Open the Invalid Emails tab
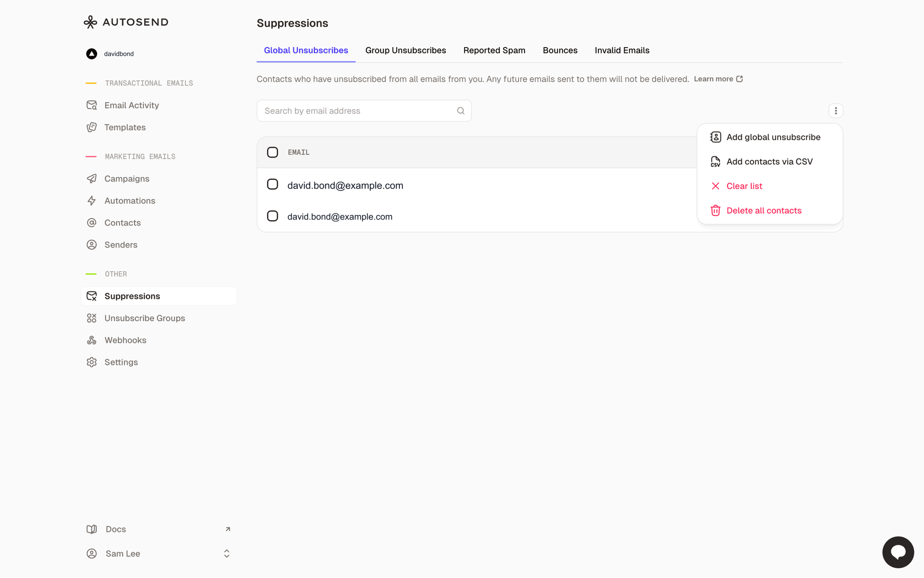Screen dimensions: 924x578 (622, 51)
